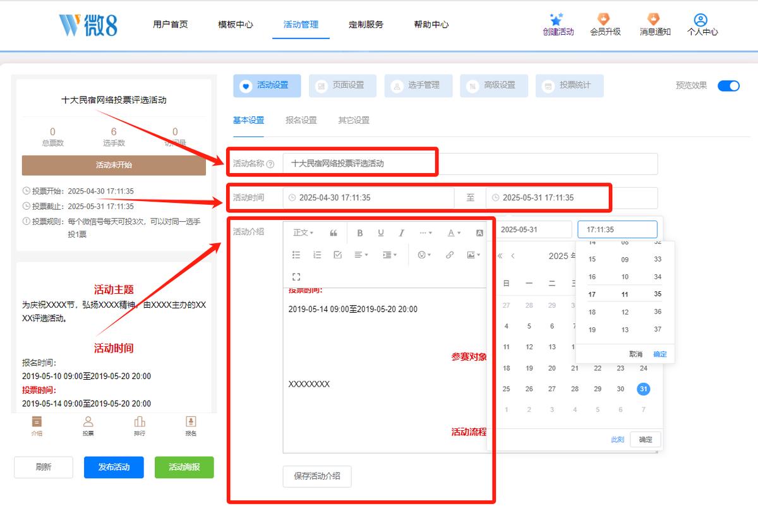Click time input 17:11:35 in picker

coord(617,229)
